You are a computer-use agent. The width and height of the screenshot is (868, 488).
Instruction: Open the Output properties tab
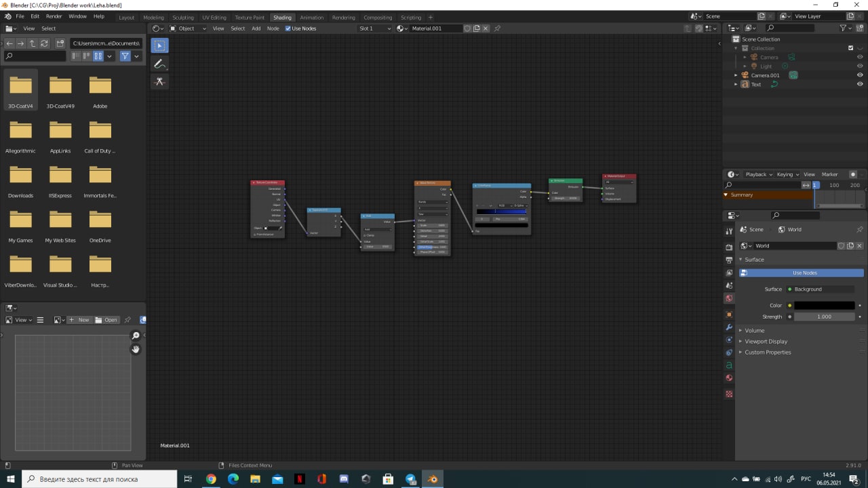tap(729, 260)
